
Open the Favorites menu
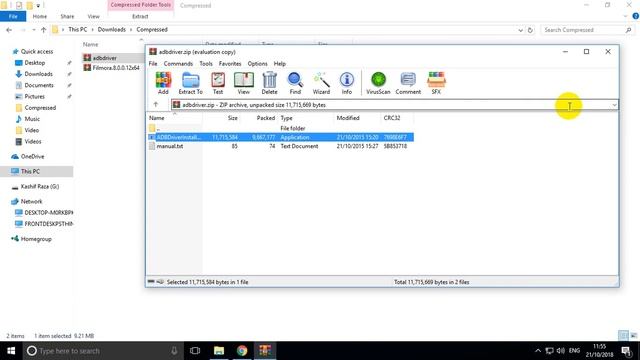[230, 64]
